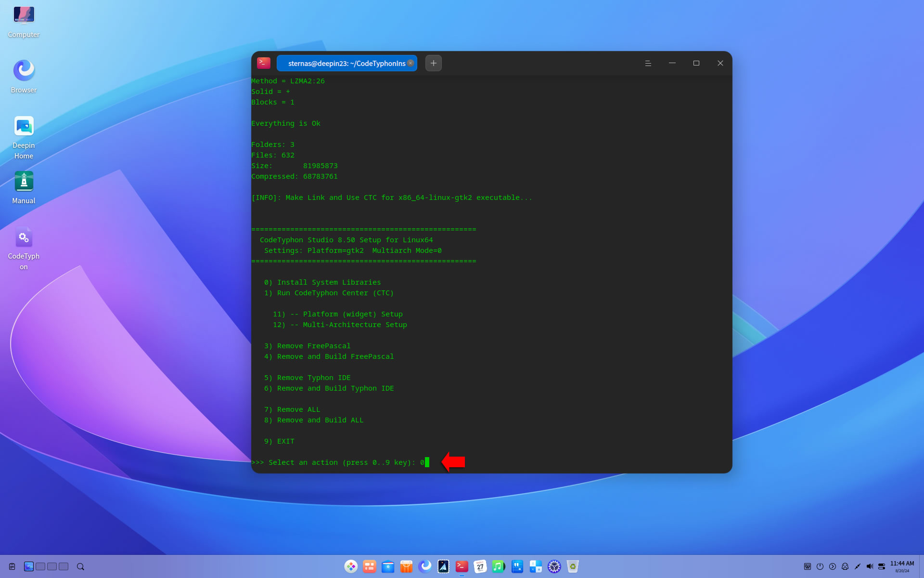Open the Calendar app in dock

480,566
